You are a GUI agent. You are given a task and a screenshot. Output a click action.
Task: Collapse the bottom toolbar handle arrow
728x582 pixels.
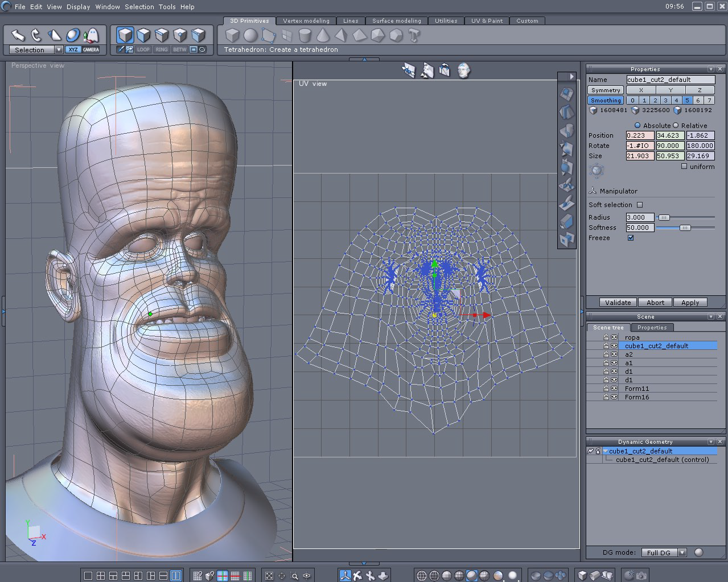(364, 564)
